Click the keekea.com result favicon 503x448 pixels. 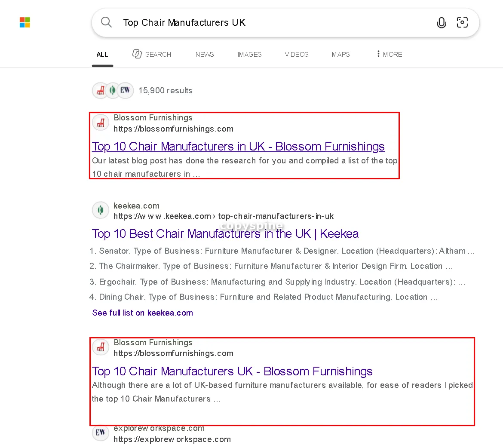pos(101,211)
